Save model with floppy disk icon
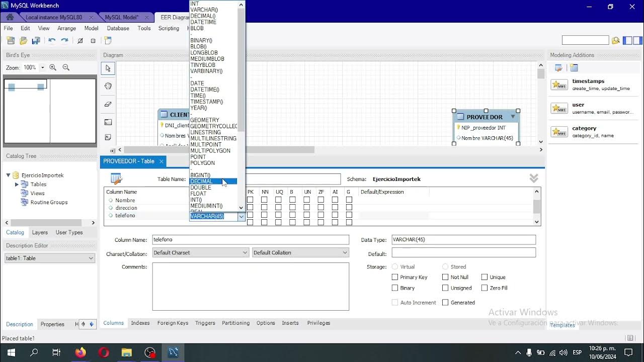Image resolution: width=644 pixels, height=362 pixels. tap(36, 41)
